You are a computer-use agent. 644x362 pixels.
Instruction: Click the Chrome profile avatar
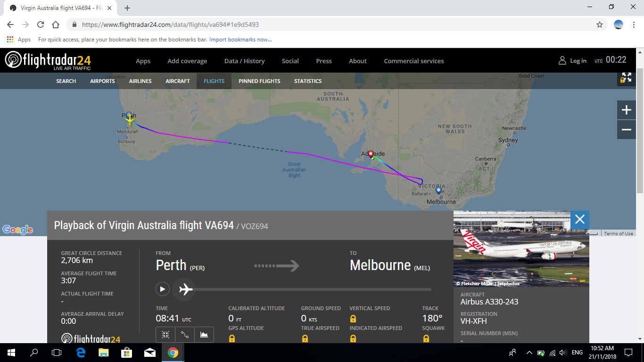coord(619,25)
